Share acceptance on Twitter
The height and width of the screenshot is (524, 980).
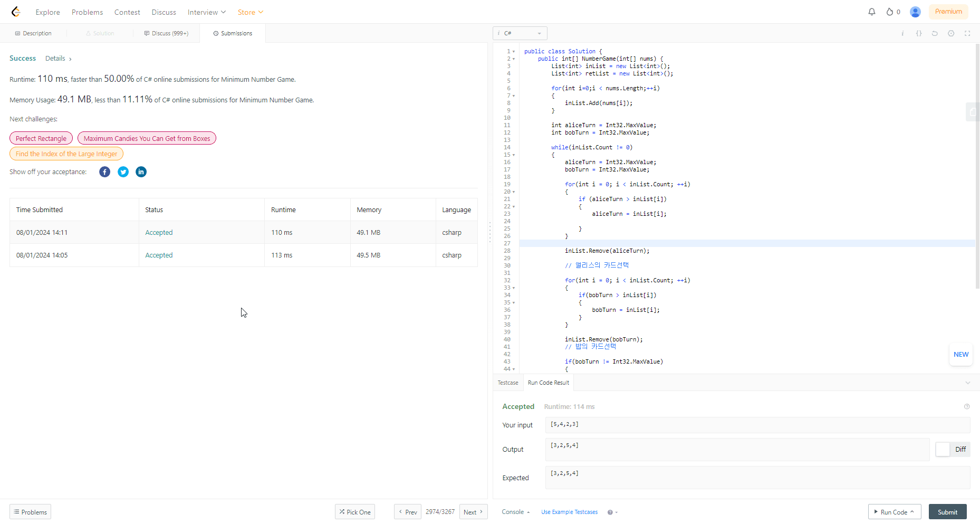123,172
